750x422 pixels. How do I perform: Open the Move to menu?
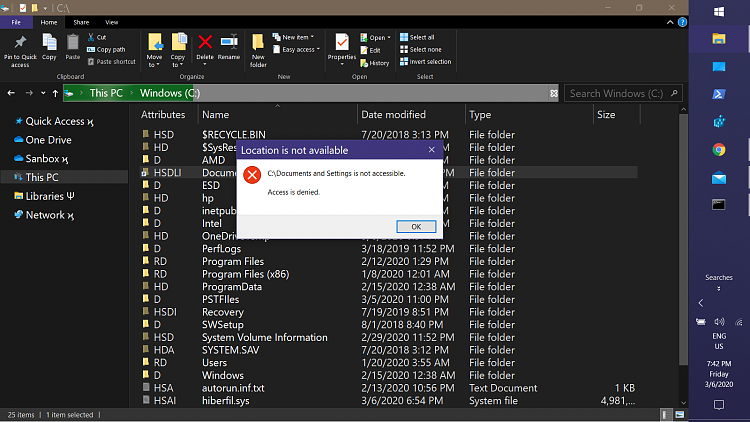coord(154,51)
